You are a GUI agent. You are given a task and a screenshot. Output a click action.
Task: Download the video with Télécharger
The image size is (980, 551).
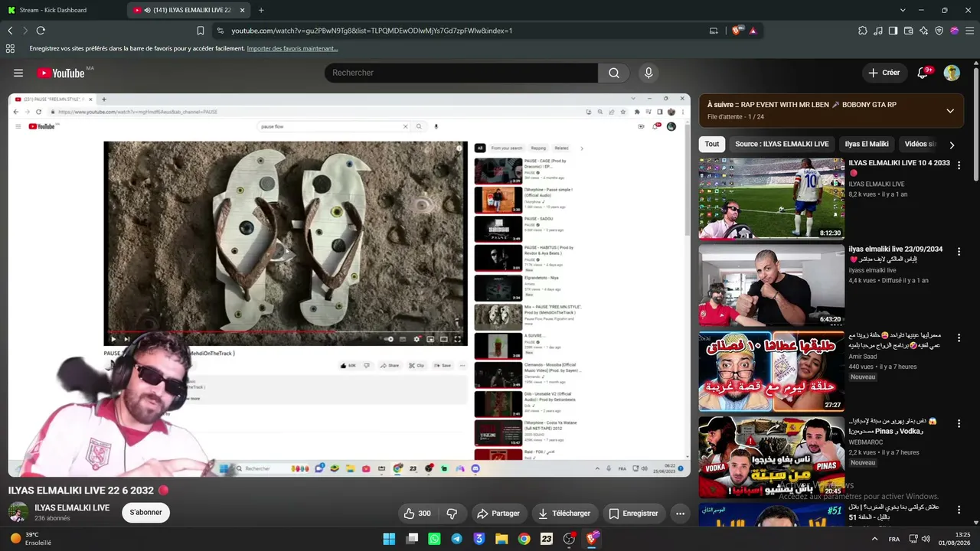click(x=564, y=514)
